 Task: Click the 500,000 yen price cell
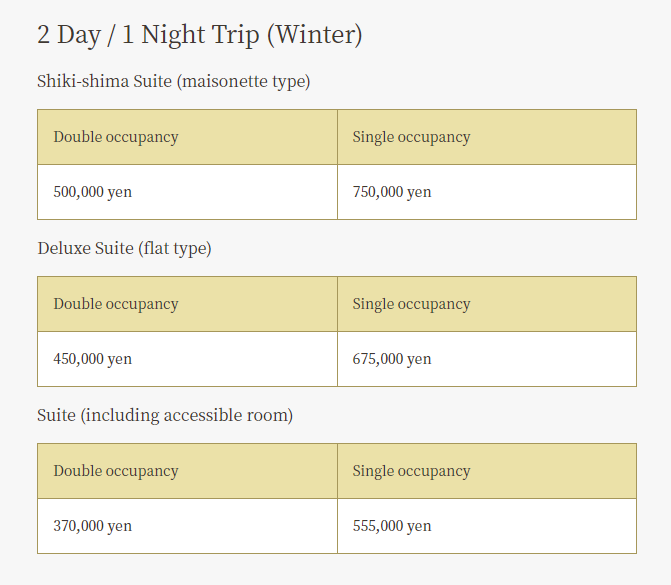tap(93, 192)
